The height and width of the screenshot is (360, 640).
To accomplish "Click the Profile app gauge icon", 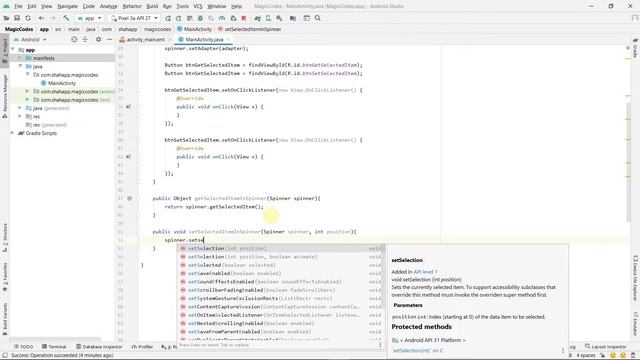I will click(x=222, y=18).
